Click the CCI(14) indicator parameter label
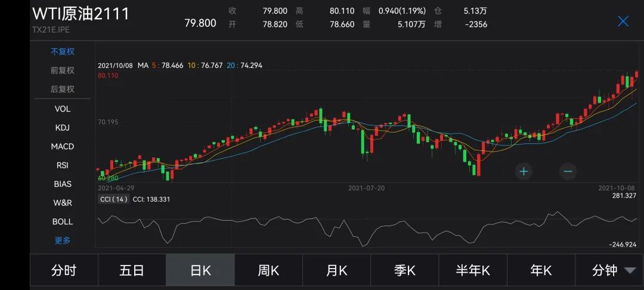 (x=113, y=199)
